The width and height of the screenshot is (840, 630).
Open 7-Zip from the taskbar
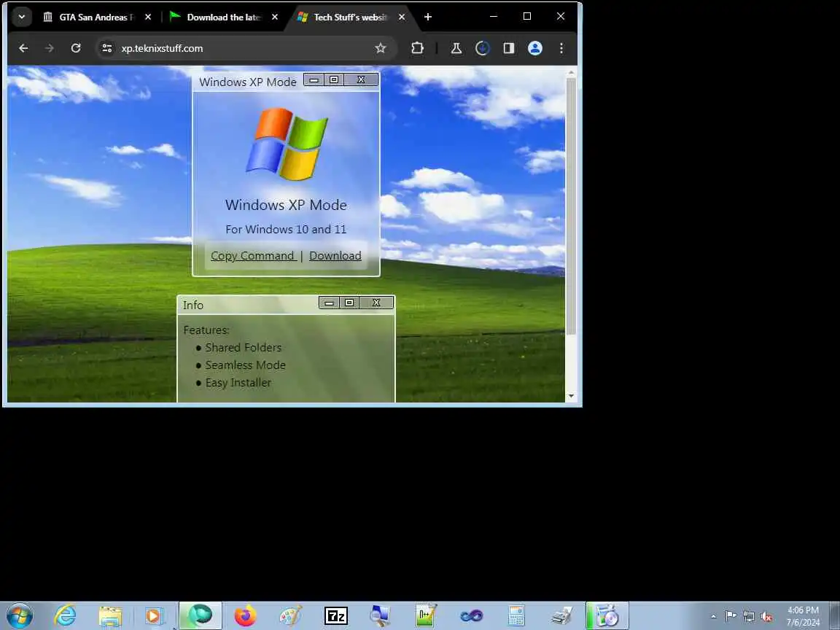point(336,616)
